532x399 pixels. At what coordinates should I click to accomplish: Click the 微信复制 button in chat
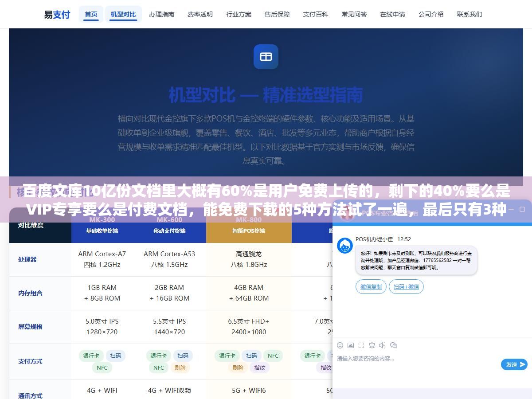[371, 287]
